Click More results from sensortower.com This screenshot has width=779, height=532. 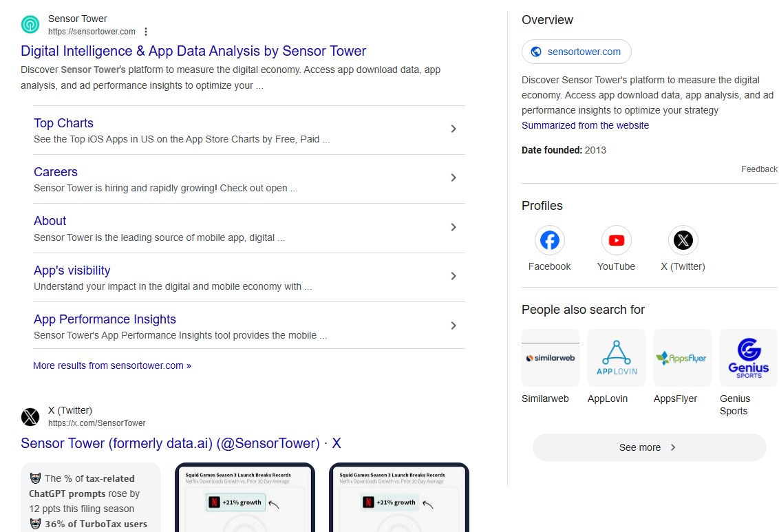coord(111,365)
